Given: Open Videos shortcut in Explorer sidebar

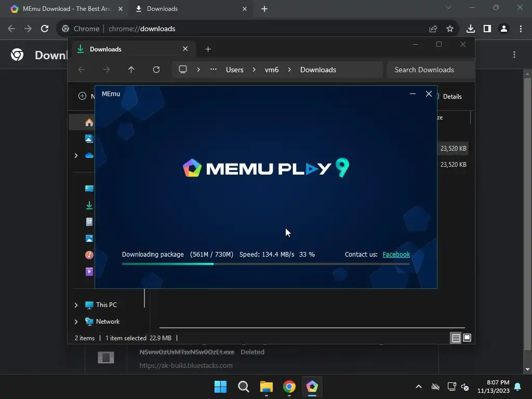Looking at the screenshot, I should pyautogui.click(x=89, y=271).
